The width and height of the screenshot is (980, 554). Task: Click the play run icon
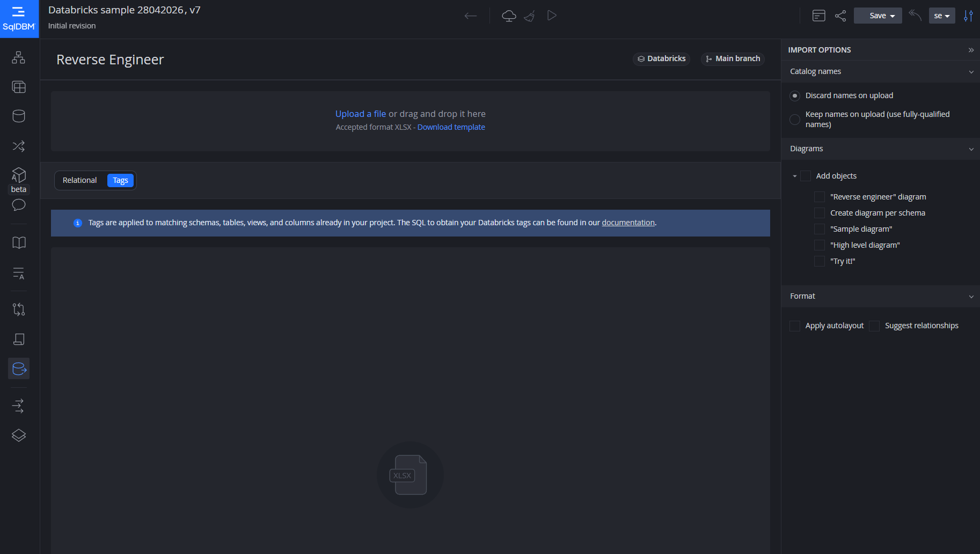point(552,16)
